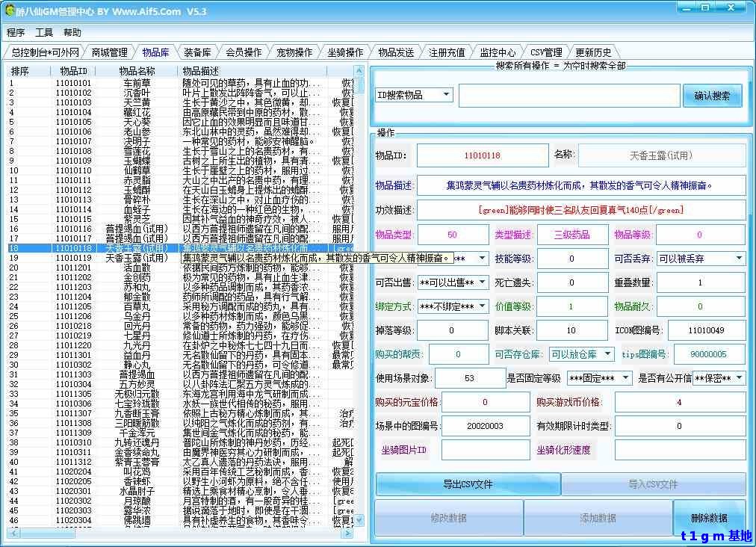Switch to the 装备库 tab
The width and height of the screenshot is (756, 547).
(196, 52)
